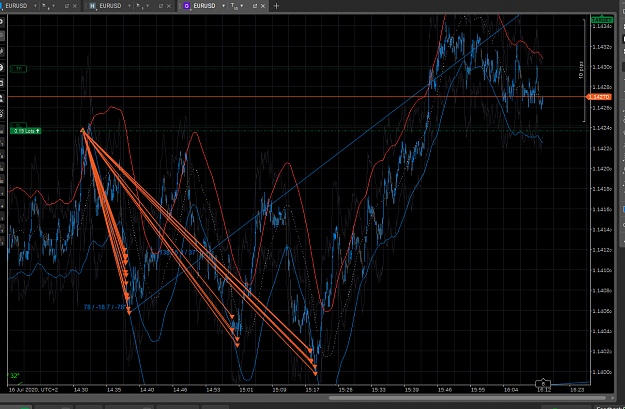
Task: Click the H icon on second tab
Action: pyautogui.click(x=92, y=6)
